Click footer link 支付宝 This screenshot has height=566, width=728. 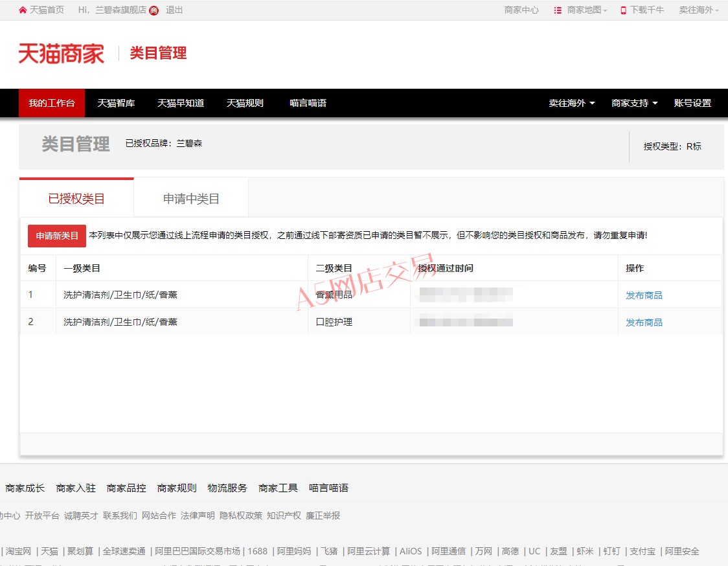(643, 551)
